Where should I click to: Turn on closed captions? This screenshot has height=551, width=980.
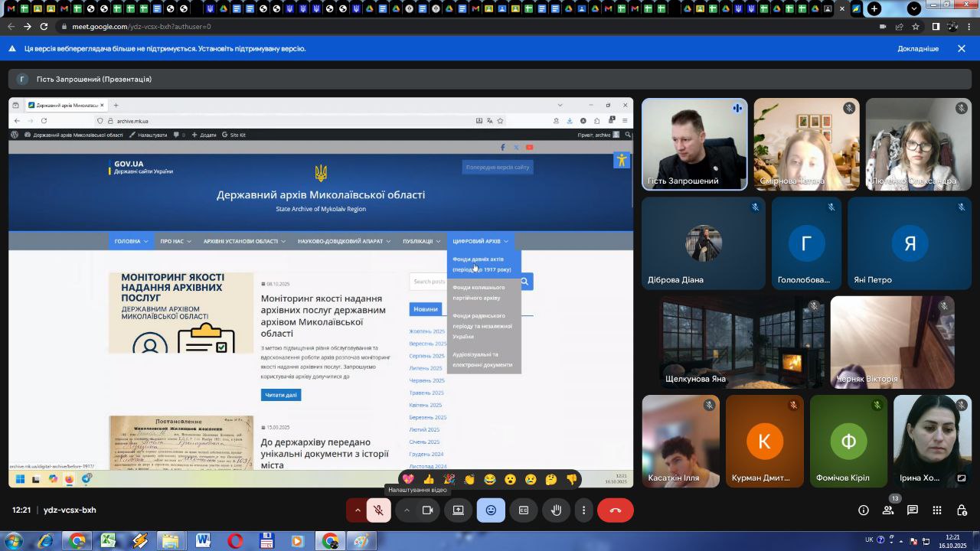(524, 510)
